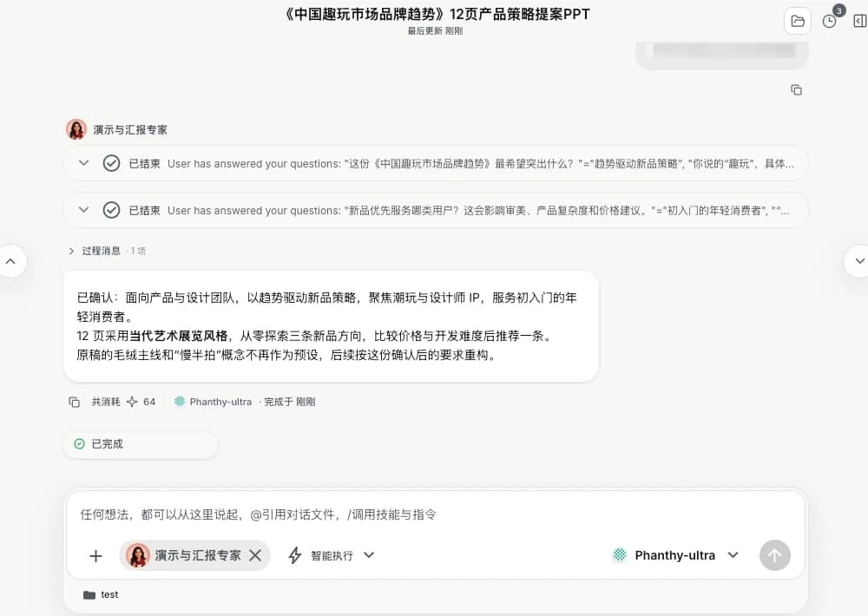The height and width of the screenshot is (616, 868).
Task: Focus the message input field
Action: [x=435, y=514]
